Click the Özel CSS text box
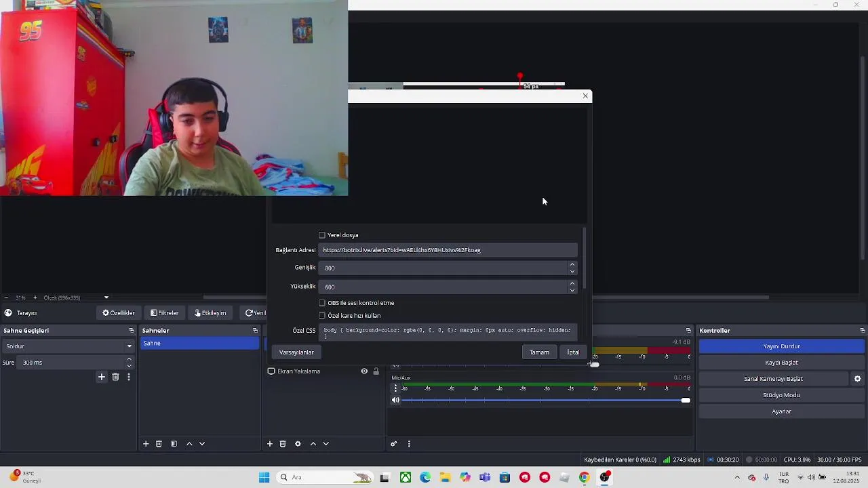The height and width of the screenshot is (488, 868). [448, 332]
